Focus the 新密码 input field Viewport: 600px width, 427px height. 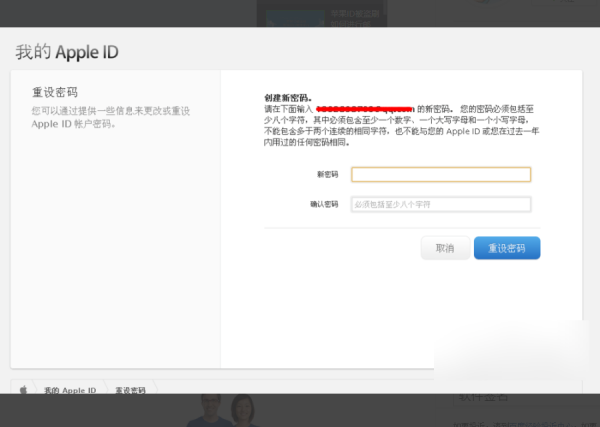441,174
